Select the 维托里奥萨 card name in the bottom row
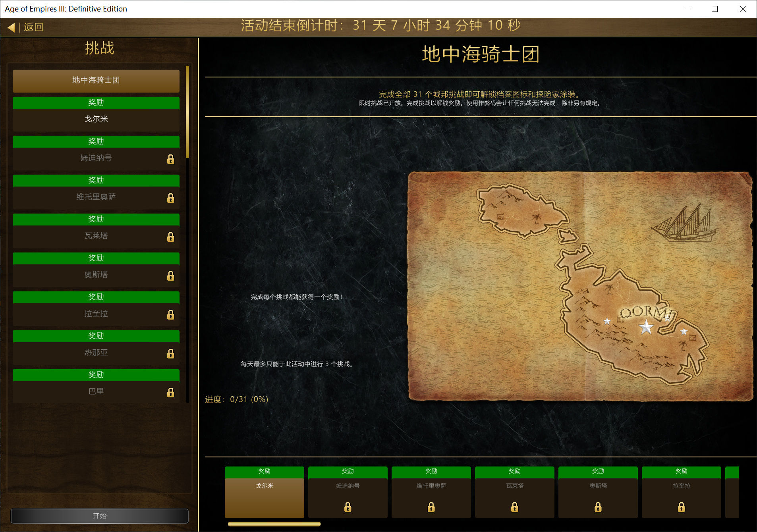The image size is (757, 532). (x=431, y=486)
